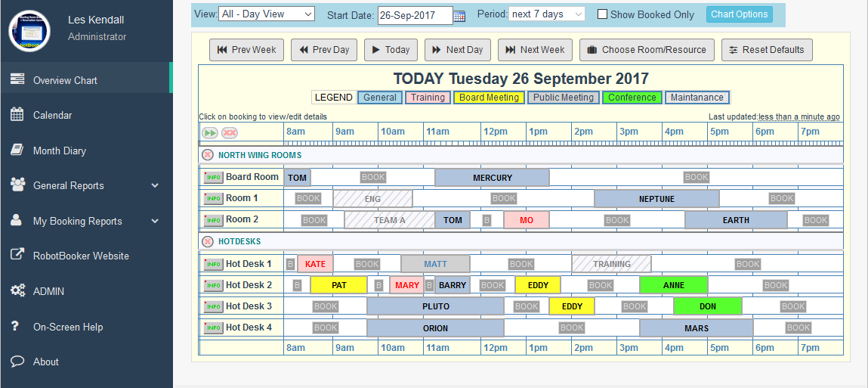Open the calendar date picker icon
Image resolution: width=868 pixels, height=388 pixels.
459,16
